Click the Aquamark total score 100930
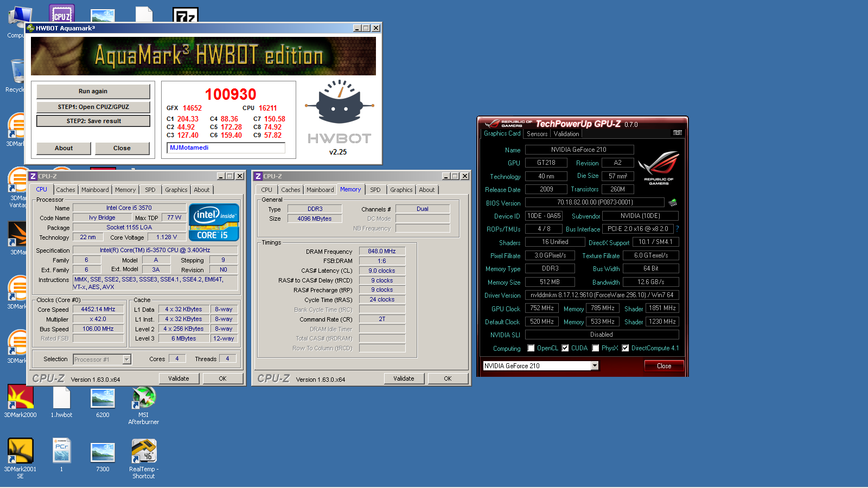The height and width of the screenshot is (488, 868). pyautogui.click(x=231, y=94)
